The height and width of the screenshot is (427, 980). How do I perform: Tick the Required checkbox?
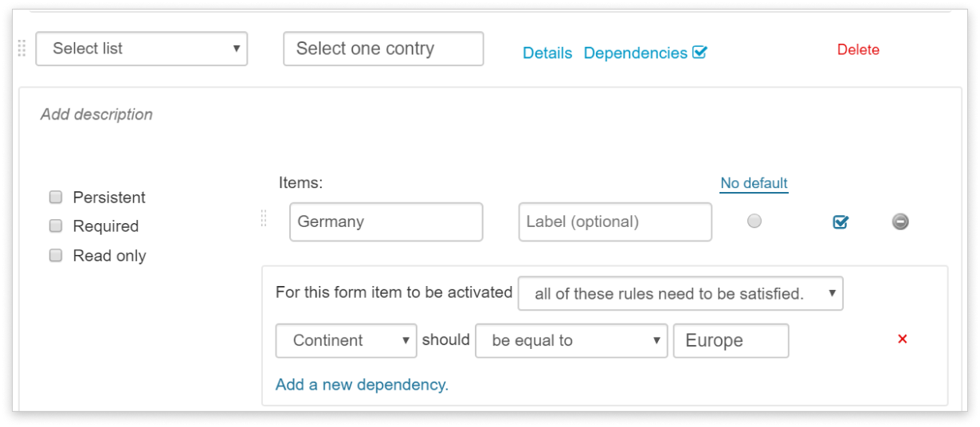(x=56, y=225)
